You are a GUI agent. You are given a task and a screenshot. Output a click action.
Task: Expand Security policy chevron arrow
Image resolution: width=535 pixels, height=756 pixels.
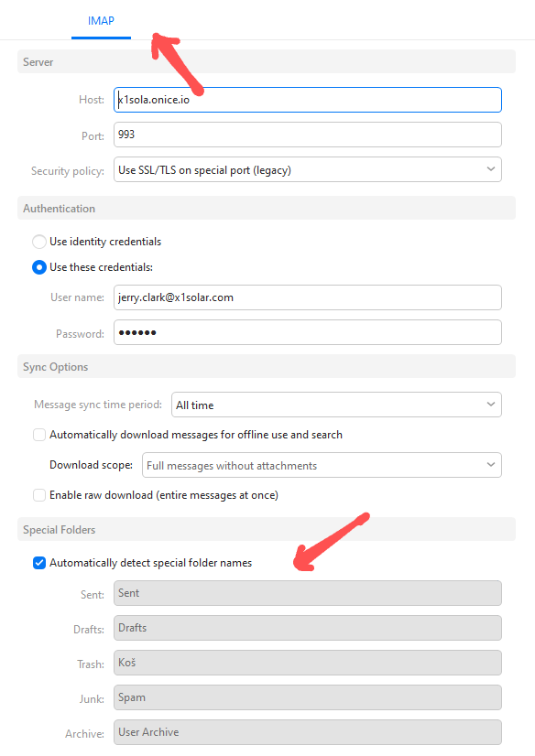tap(491, 169)
